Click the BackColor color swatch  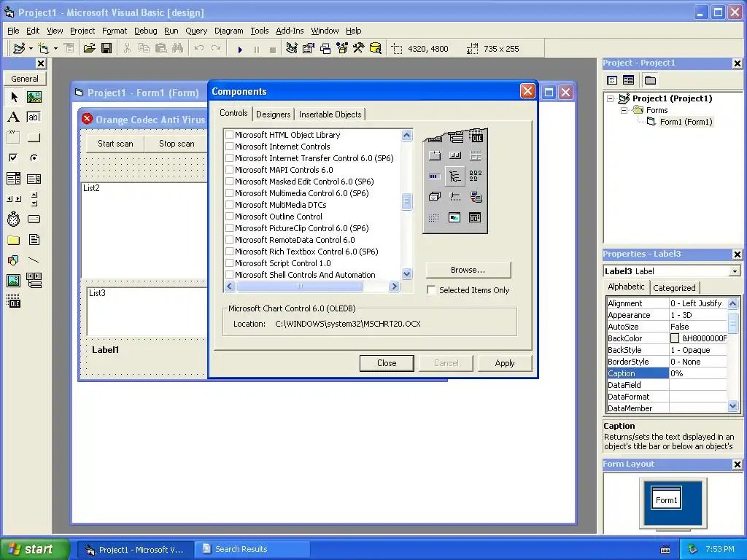point(675,338)
